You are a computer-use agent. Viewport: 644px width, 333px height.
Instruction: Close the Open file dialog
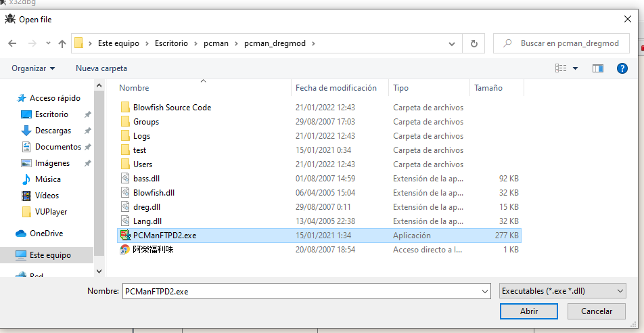pyautogui.click(x=628, y=19)
